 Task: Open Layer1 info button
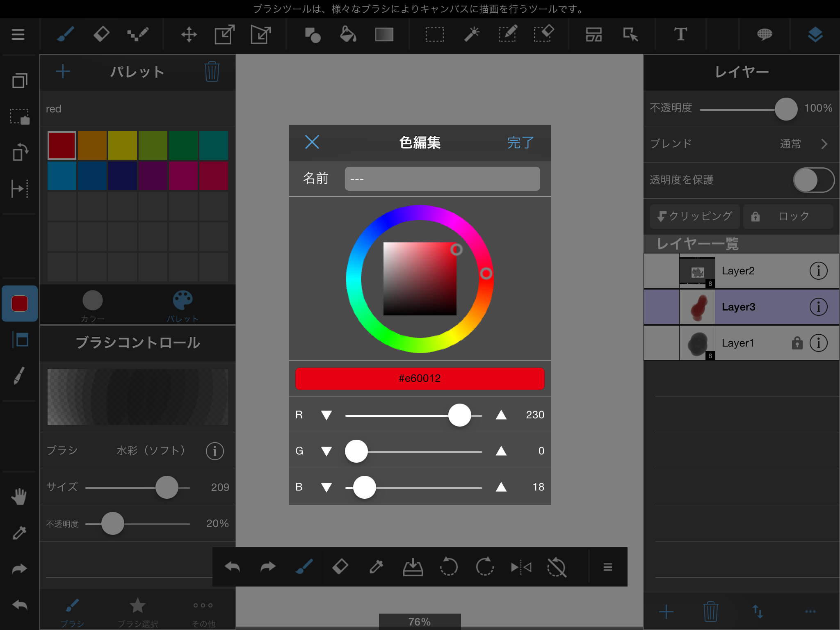coord(818,343)
